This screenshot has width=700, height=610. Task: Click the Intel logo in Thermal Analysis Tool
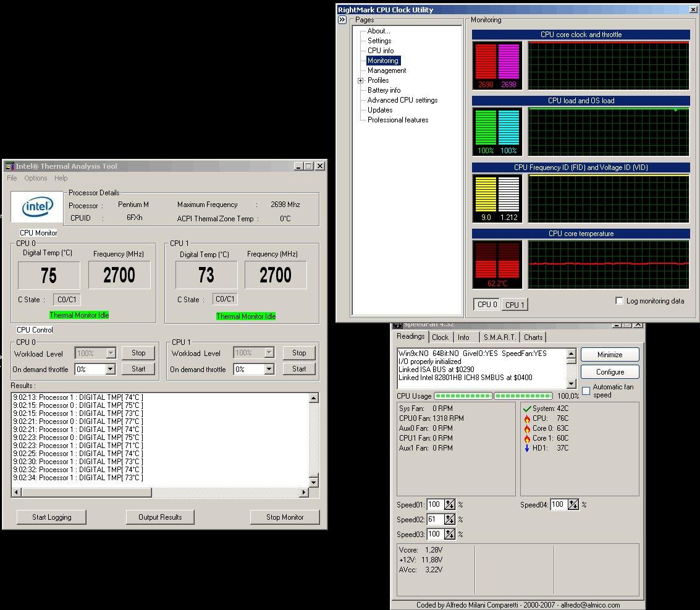click(37, 207)
